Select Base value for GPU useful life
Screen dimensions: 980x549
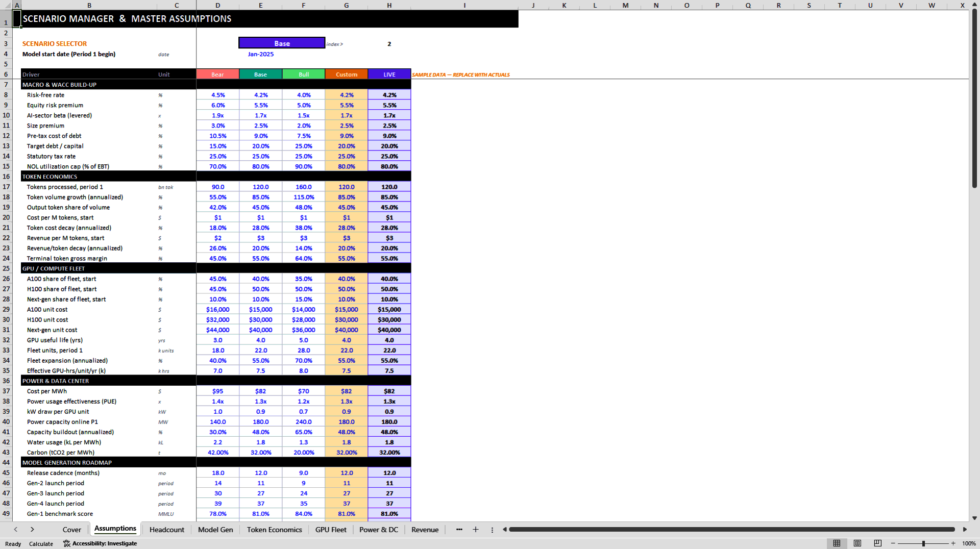[261, 340]
